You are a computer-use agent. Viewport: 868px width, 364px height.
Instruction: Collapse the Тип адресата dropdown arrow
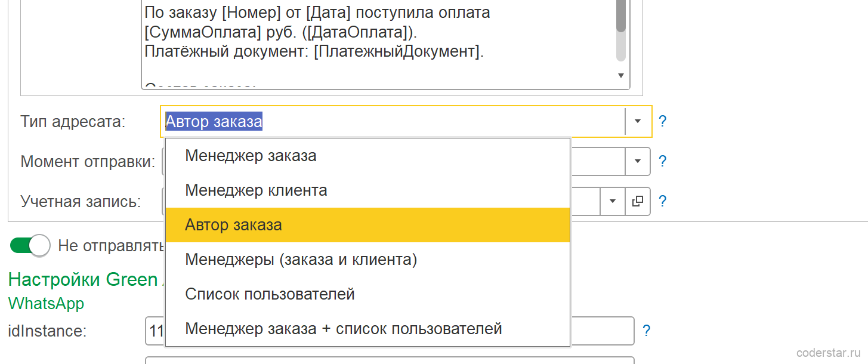click(638, 122)
